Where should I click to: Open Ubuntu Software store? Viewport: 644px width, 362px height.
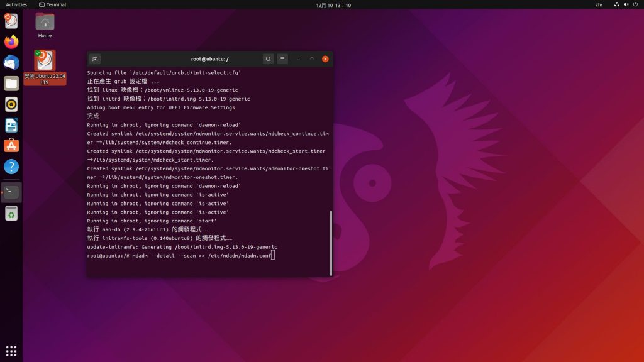coord(11,146)
